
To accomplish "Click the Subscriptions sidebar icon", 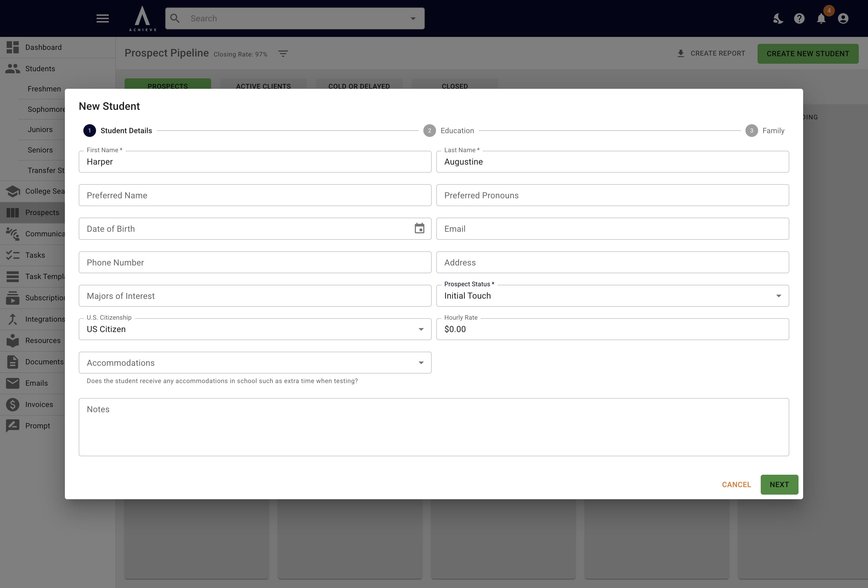I will (12, 298).
